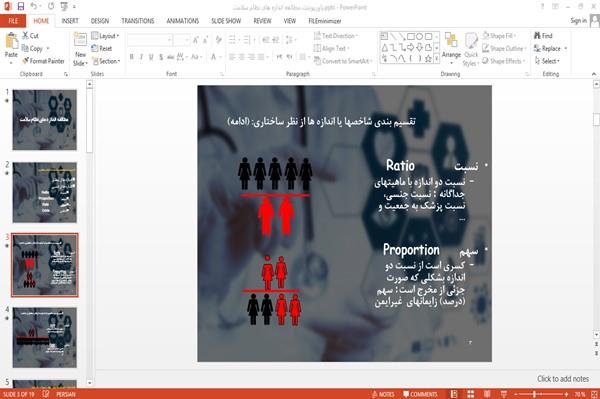Cut the selection
Viewport: 600px width, 399px height.
[30, 36]
